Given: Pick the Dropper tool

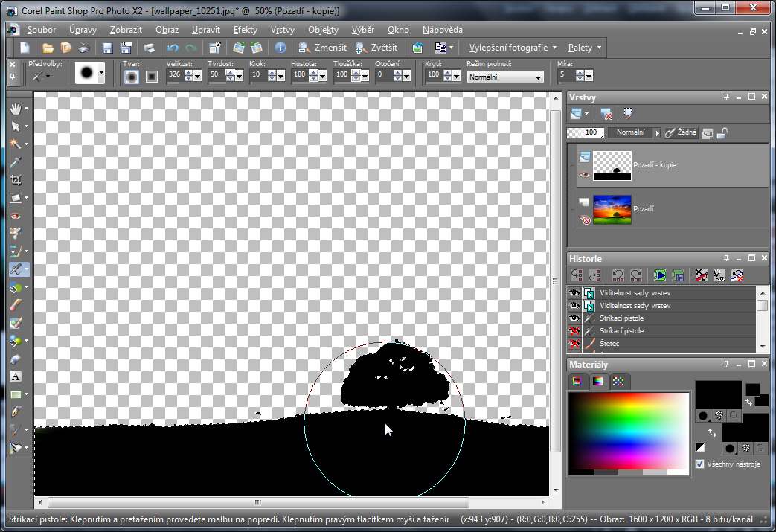Looking at the screenshot, I should (x=16, y=162).
